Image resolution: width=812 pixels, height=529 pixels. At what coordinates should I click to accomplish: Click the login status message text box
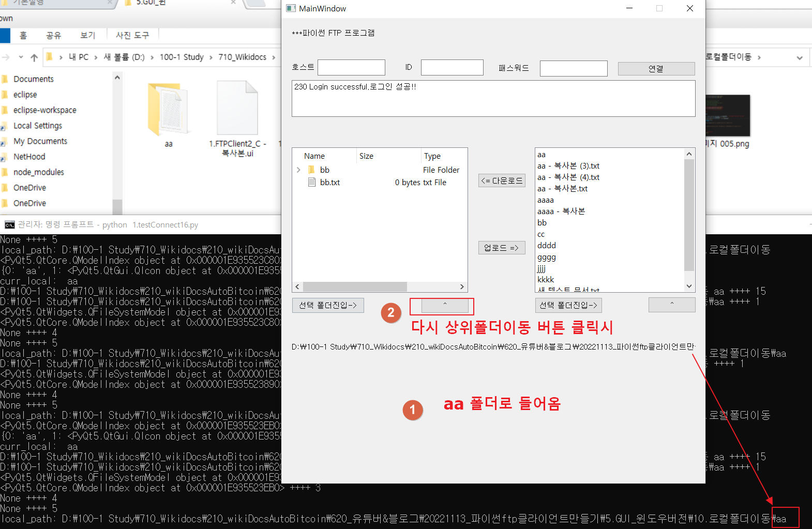(x=493, y=98)
